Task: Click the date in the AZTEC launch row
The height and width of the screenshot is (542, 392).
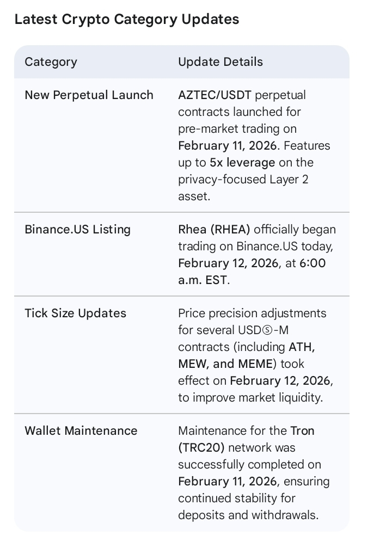Action: coord(229,146)
